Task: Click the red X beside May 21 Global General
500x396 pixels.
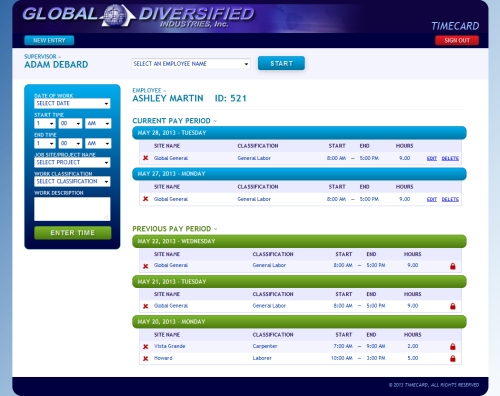Action: [x=145, y=306]
